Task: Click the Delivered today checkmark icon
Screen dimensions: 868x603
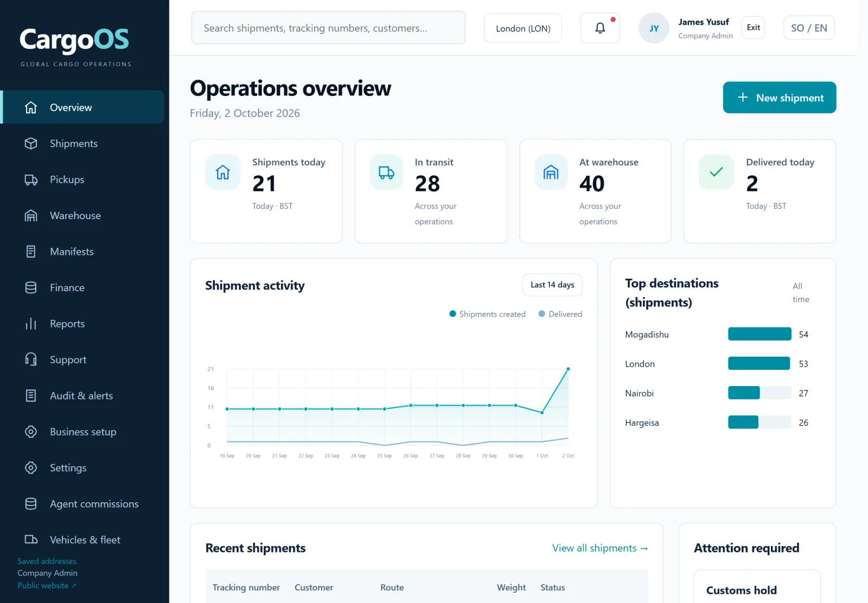Action: tap(716, 172)
